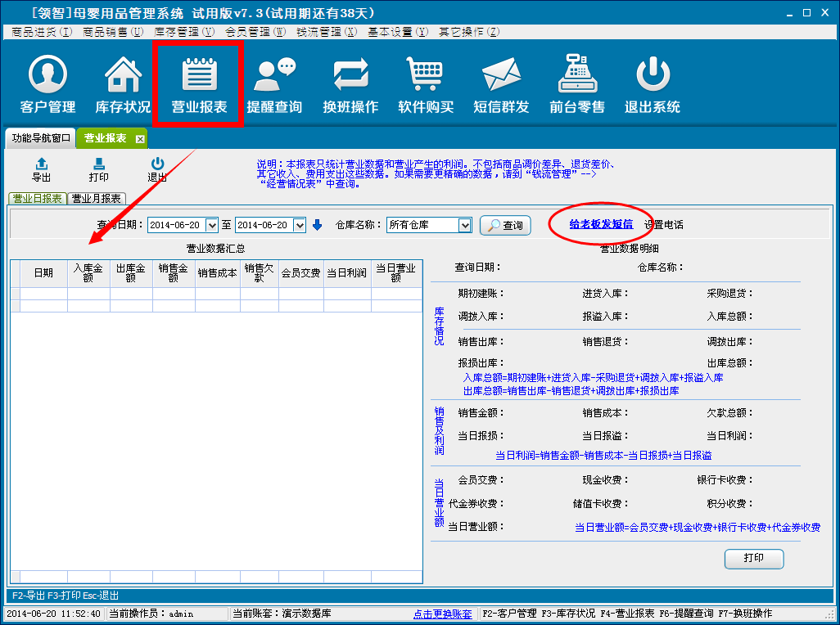Switch to 营业月报表 tab

(97, 199)
